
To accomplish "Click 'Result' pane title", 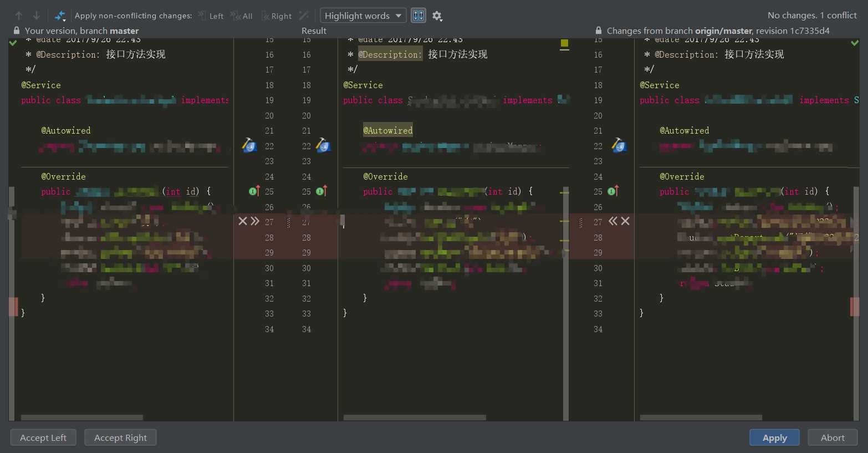I will tap(314, 30).
